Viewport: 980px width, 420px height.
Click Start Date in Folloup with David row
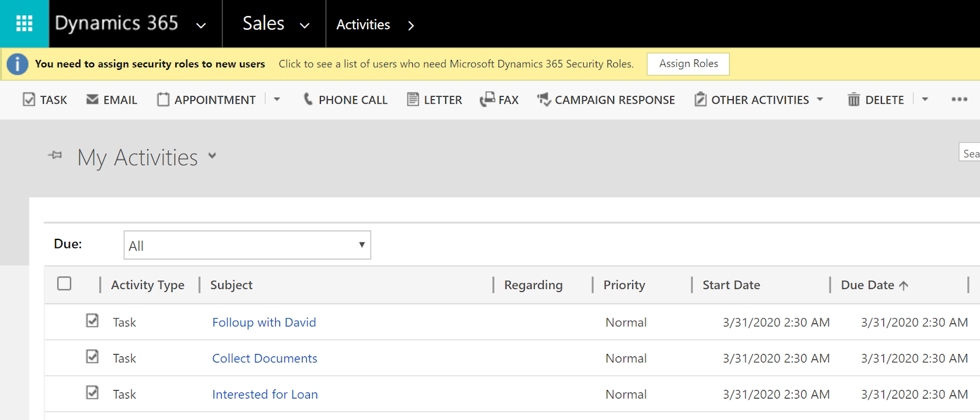(x=776, y=323)
